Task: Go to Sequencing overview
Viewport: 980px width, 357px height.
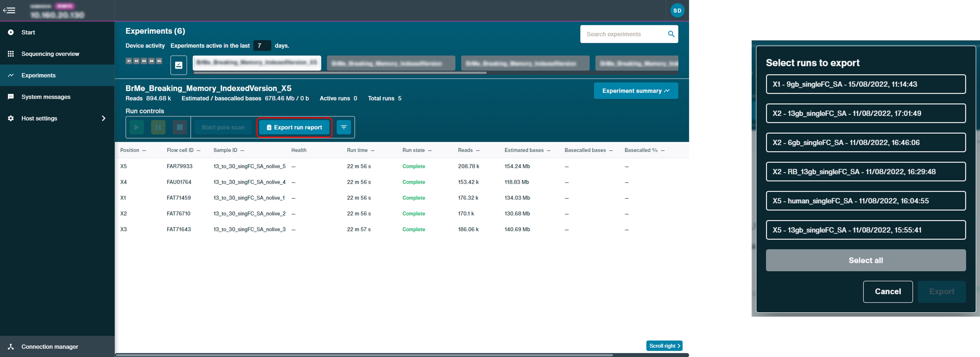Action: (57, 54)
